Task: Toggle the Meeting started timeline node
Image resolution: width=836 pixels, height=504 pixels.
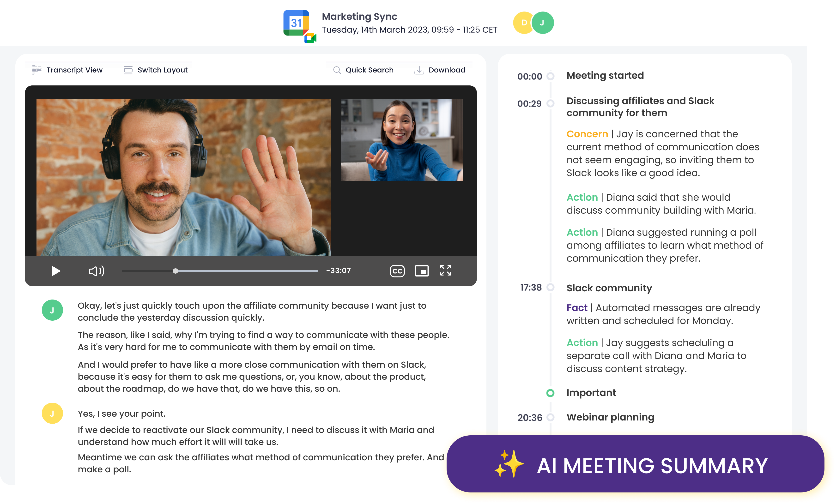Action: pyautogui.click(x=550, y=76)
